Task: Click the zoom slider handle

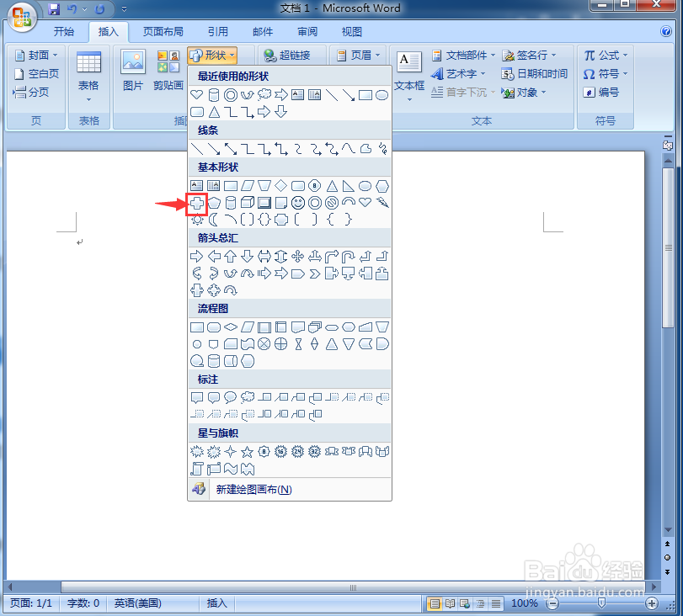Action: [601, 603]
